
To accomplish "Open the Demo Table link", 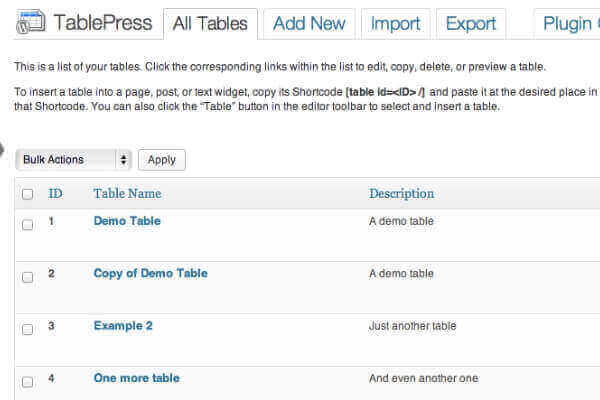I will pos(127,221).
